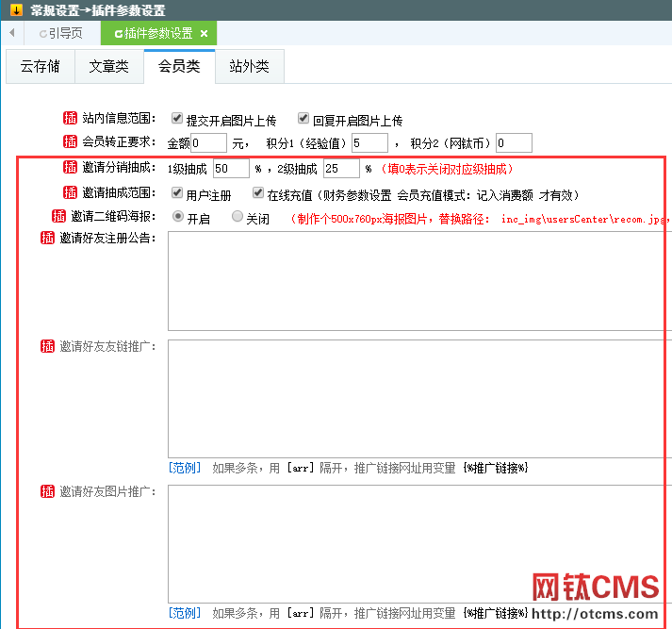Viewport: 672px width, 629px height.
Task: Toggle the 回复开启图片上传 checkbox
Action: pyautogui.click(x=303, y=119)
